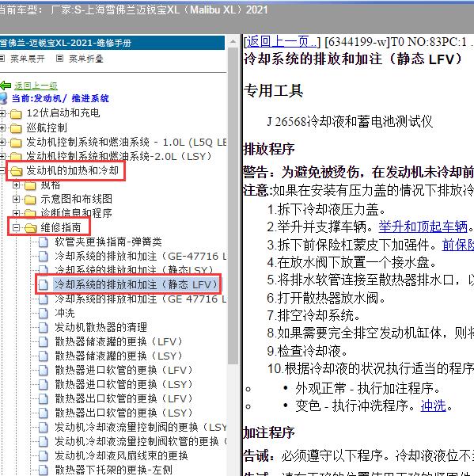
Task: Click the 规格 folder icon
Action: [x=30, y=185]
